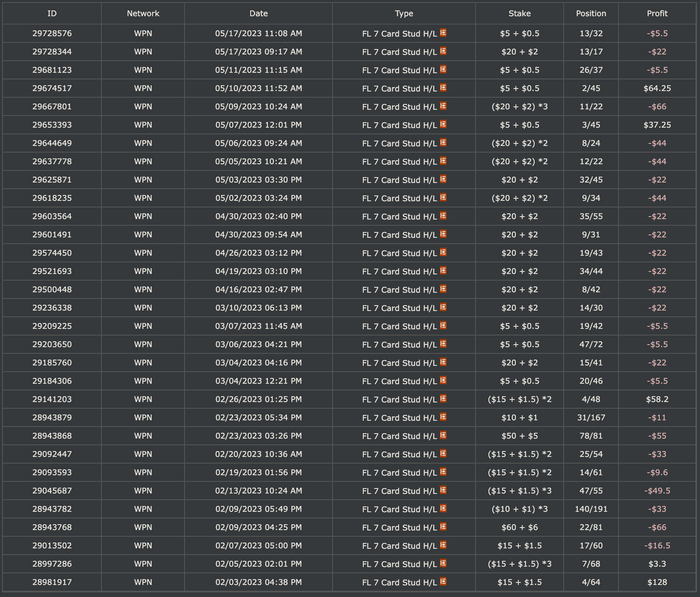Screen dimensions: 700x597
Task: Click the Profit column header
Action: coord(657,13)
